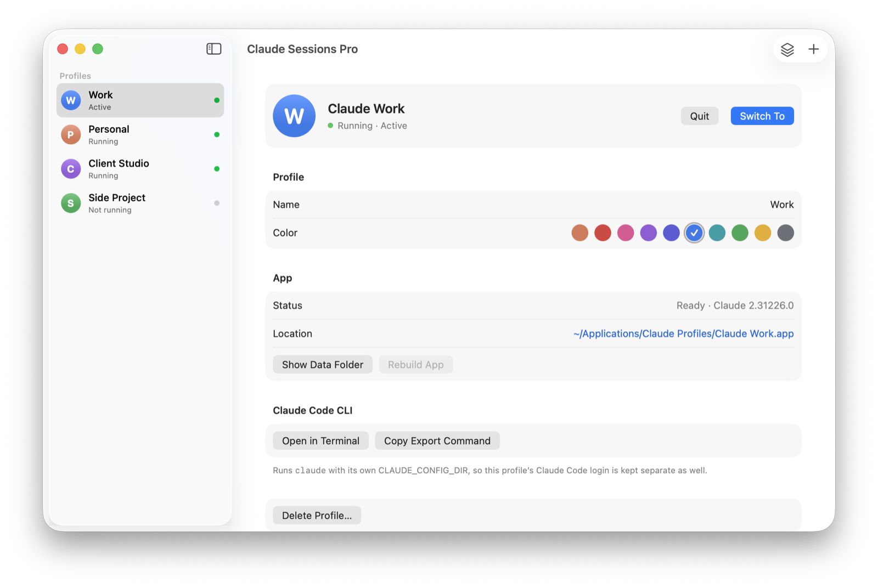This screenshot has height=588, width=878.
Task: Click the 'Profiles' sidebar header
Action: tap(75, 76)
